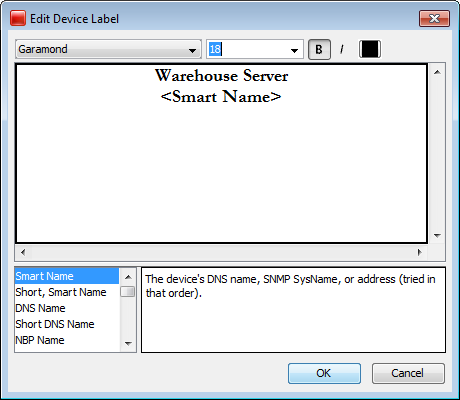460x400 pixels.
Task: Click the label editor scroll up arrow
Action: click(x=437, y=72)
